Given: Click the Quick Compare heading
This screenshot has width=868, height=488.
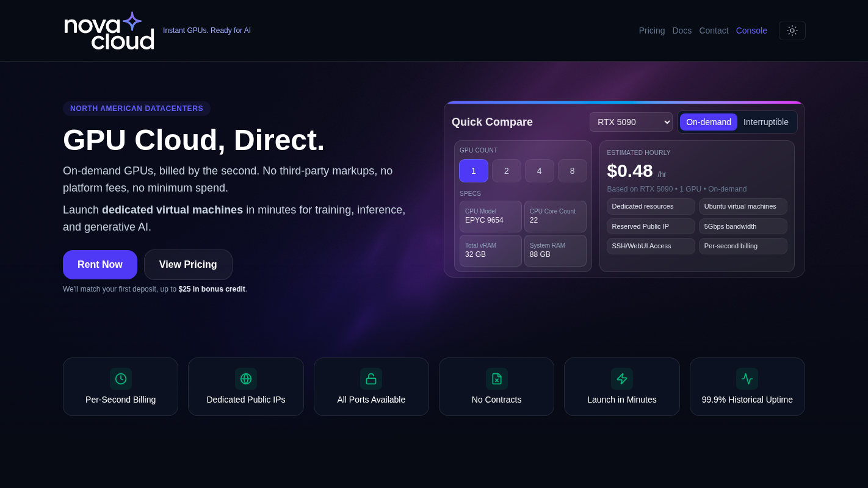Looking at the screenshot, I should pos(492,122).
